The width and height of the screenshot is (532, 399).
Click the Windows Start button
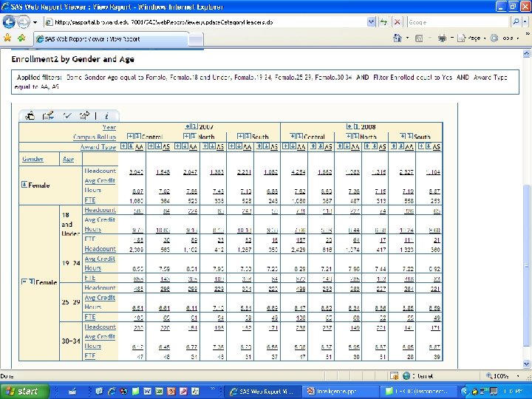22,391
